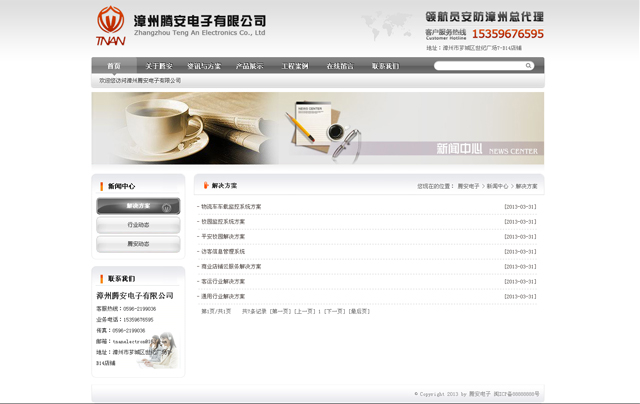
Task: Click the search magnifier icon
Action: [529, 66]
